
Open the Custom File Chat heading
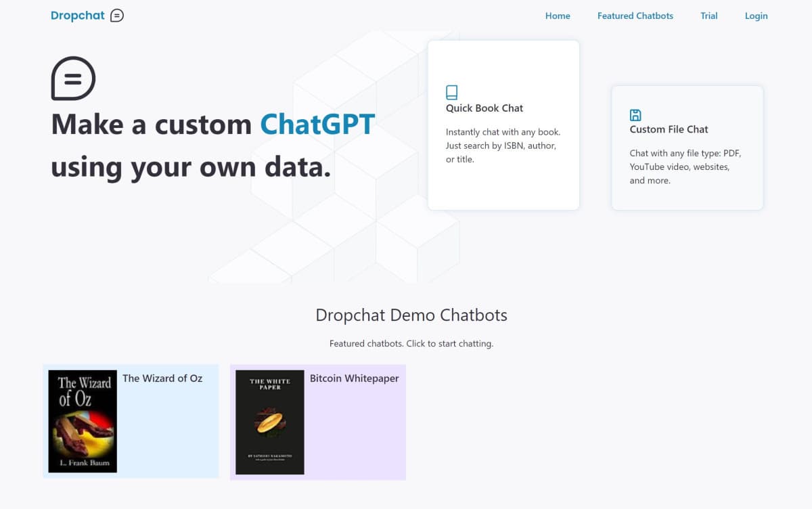669,129
